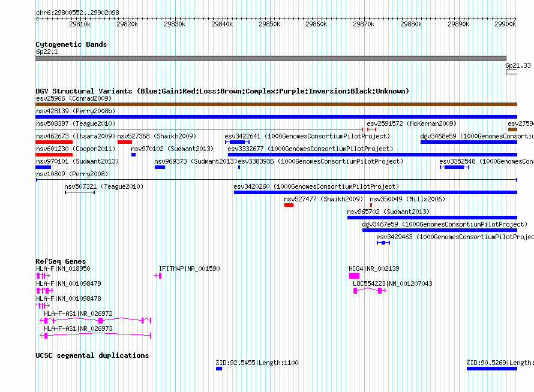This screenshot has width=534, height=392.
Task: Click LOC554223|NM_001207043 gene label
Action: coord(392,284)
